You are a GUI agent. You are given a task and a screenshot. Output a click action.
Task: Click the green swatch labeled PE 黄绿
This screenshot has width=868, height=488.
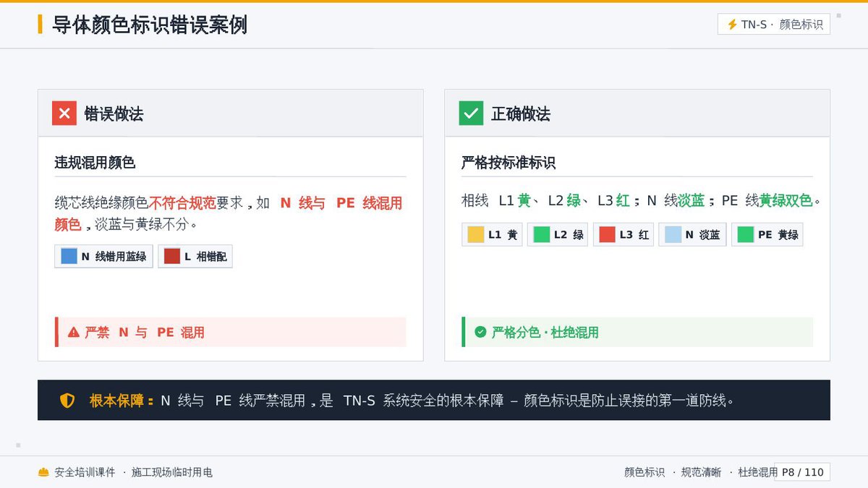[x=746, y=234]
